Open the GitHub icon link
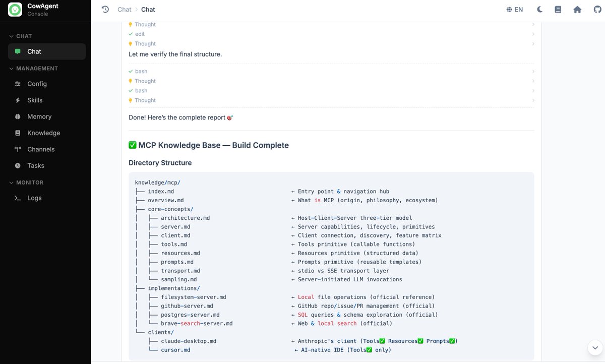 pyautogui.click(x=596, y=10)
